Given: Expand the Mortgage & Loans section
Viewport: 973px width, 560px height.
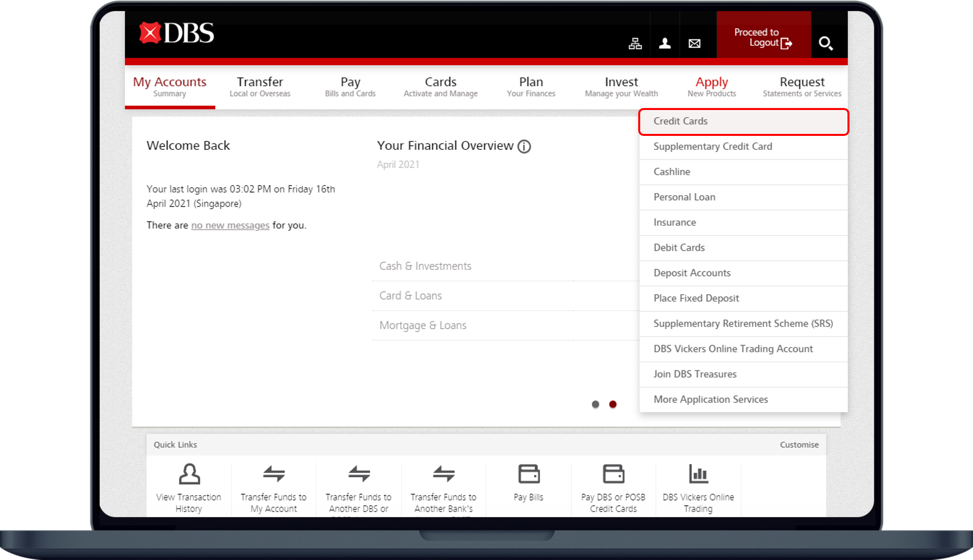Looking at the screenshot, I should 422,326.
